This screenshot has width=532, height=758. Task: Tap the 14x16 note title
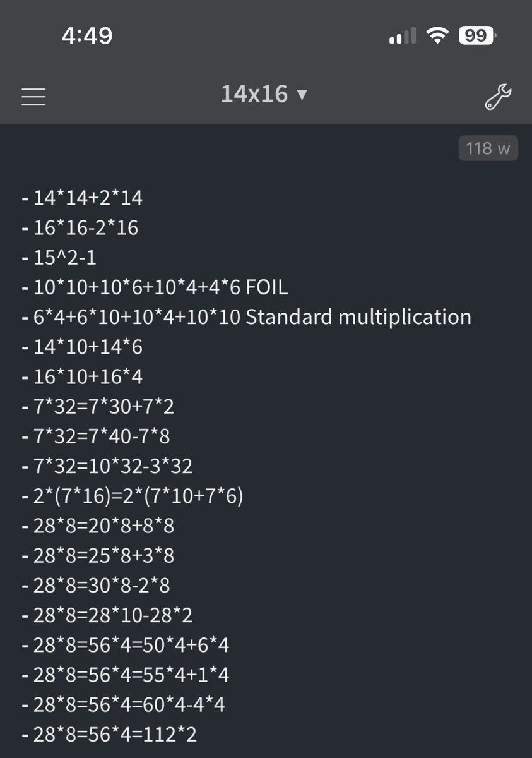254,95
